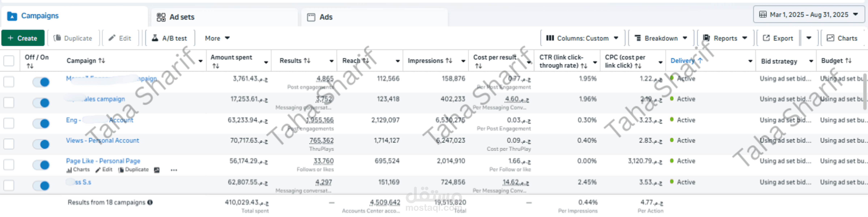Toggle off Page Like - Personal Page campaign
Viewport: 868px width, 217px height.
tap(41, 165)
